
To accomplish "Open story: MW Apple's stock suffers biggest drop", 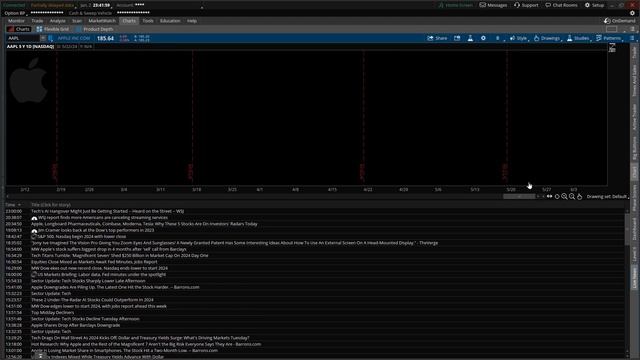I will (109, 249).
